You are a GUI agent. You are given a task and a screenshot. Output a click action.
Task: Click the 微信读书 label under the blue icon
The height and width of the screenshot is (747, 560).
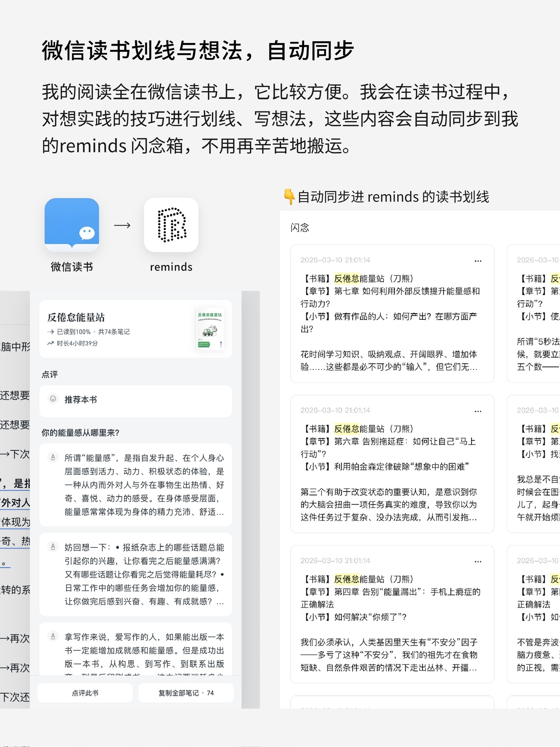click(72, 267)
